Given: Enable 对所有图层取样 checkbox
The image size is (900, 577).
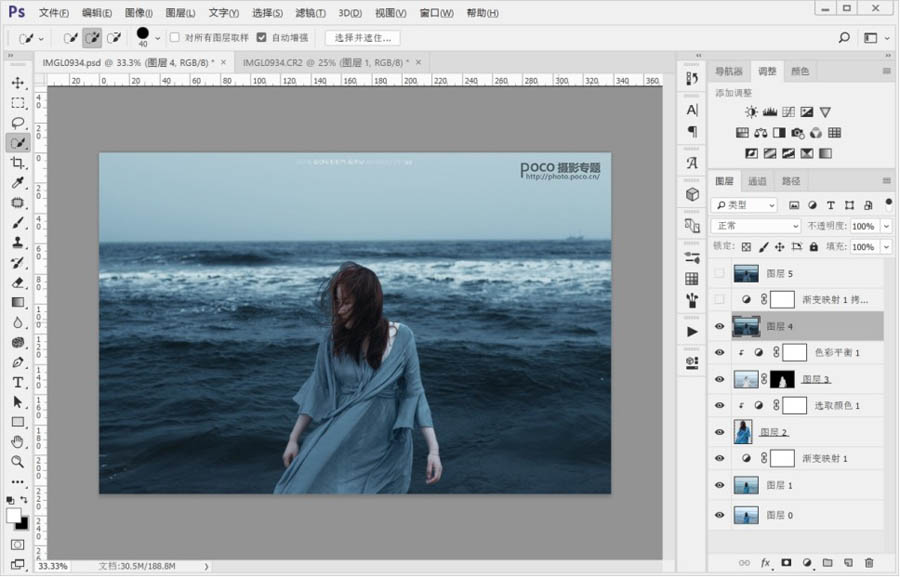Looking at the screenshot, I should click(175, 38).
